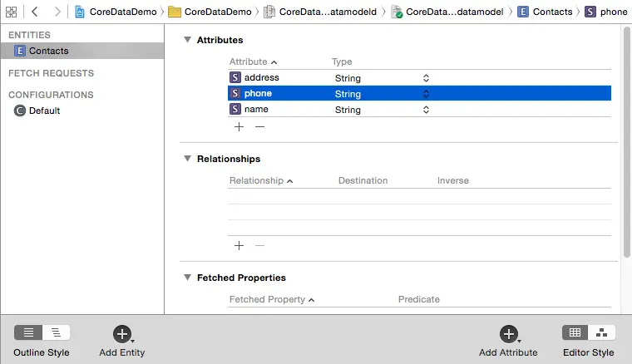Click the Contacts entity E icon
The height and width of the screenshot is (364, 632).
click(x=19, y=51)
